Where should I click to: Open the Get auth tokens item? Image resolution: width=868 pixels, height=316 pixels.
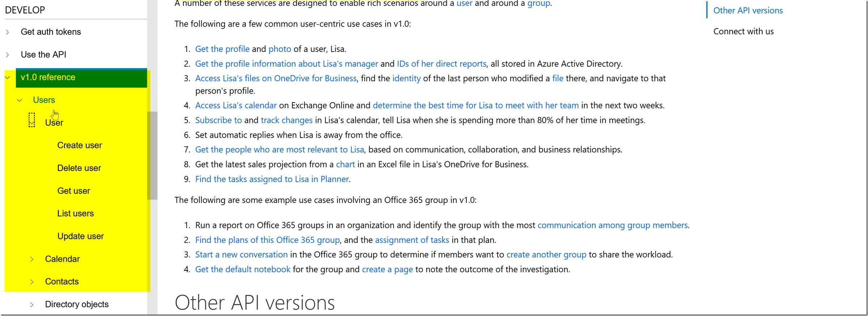point(51,32)
